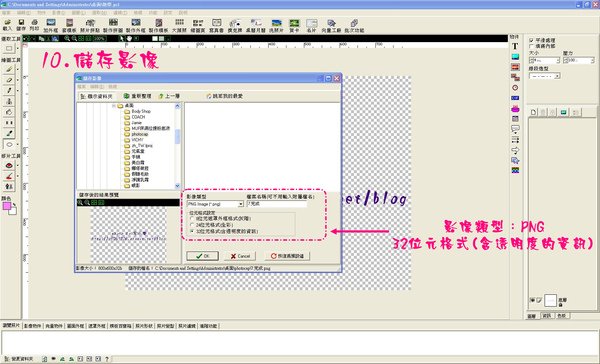Select the 24位元 full-color format radio button
The image size is (600, 364).
click(x=192, y=225)
